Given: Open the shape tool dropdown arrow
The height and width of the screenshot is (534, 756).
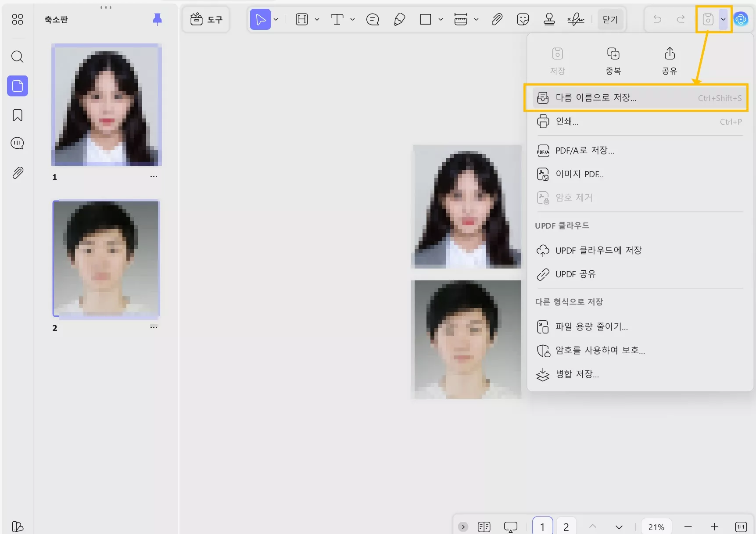Looking at the screenshot, I should pos(441,19).
